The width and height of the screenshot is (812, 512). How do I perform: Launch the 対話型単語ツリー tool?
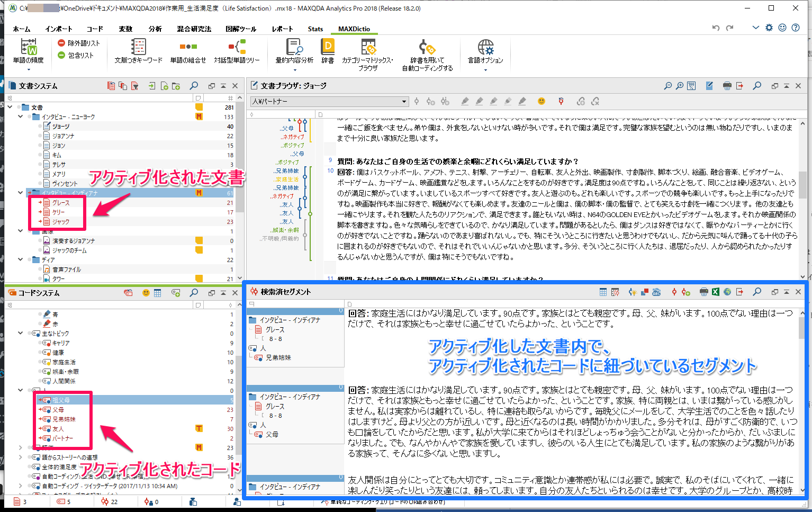click(x=237, y=51)
